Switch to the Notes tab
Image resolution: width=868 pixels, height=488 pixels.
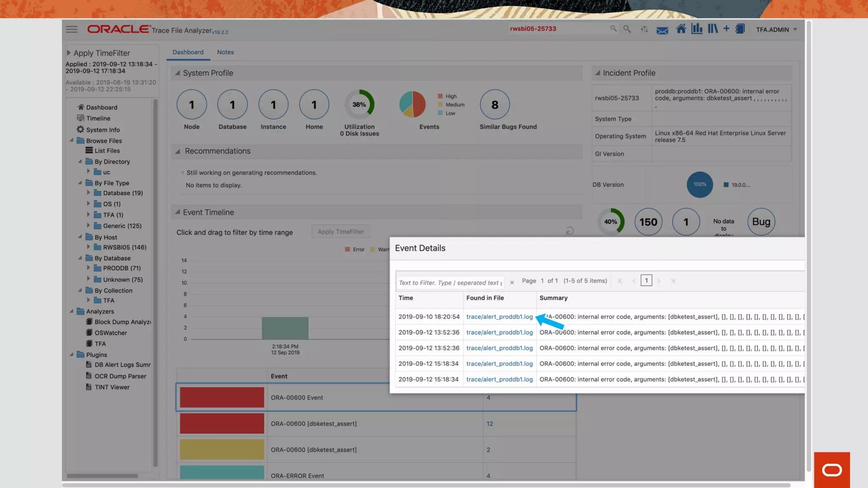(x=225, y=52)
